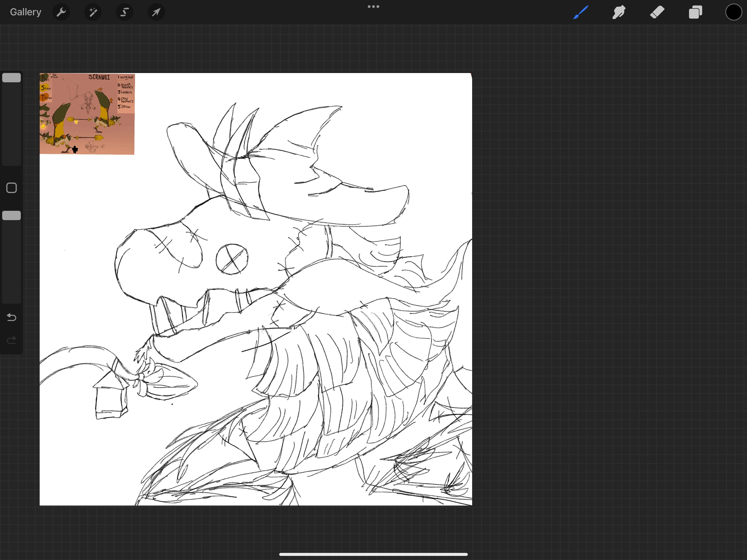Screen dimensions: 747x560
Task: Select the Eraser tool
Action: (657, 12)
